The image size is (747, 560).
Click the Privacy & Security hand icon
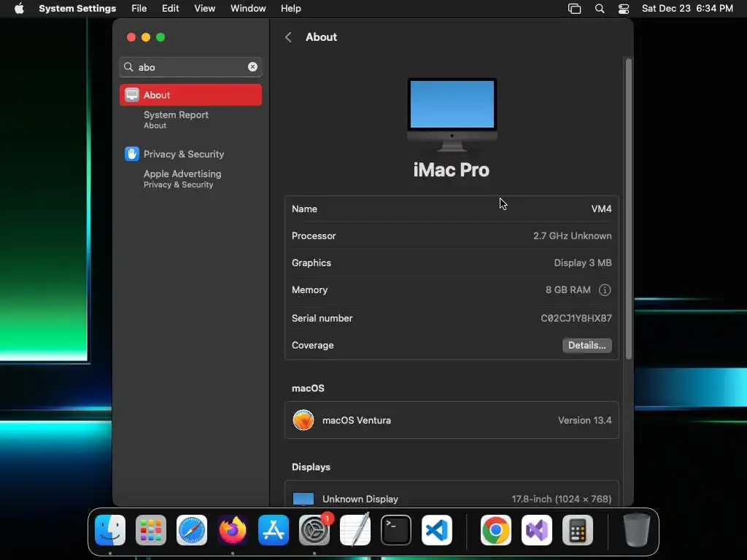(132, 154)
